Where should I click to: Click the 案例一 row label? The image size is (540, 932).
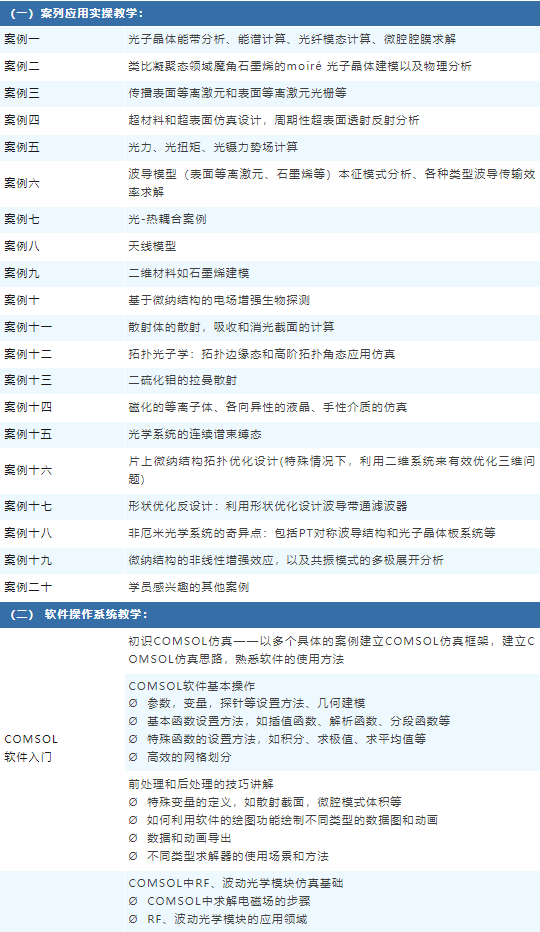(x=21, y=39)
